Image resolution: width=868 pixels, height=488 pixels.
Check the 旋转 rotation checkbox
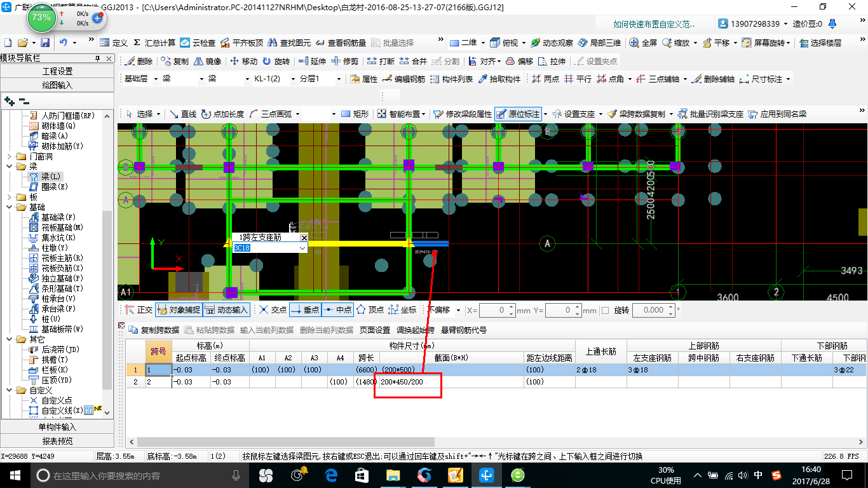click(605, 310)
